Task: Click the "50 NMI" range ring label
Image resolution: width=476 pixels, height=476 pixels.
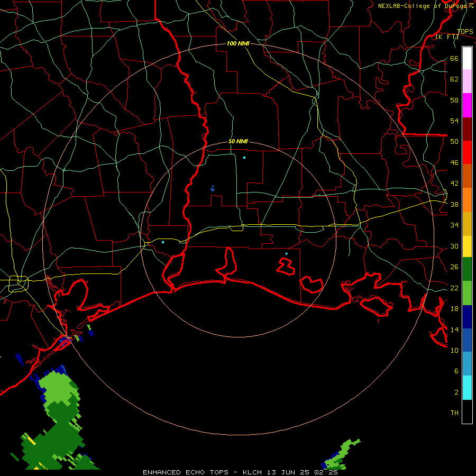Action: 239,142
